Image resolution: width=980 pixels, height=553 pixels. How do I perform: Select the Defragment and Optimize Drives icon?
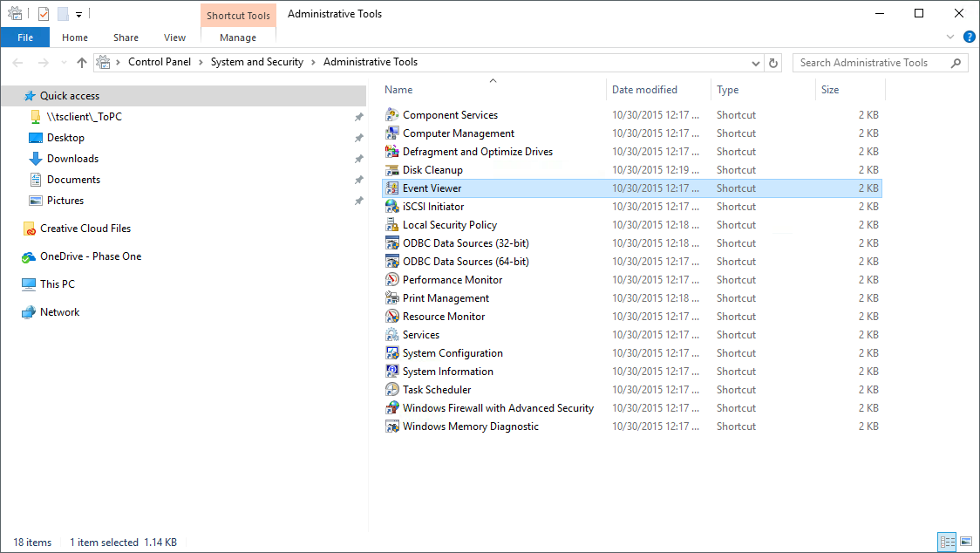[391, 152]
